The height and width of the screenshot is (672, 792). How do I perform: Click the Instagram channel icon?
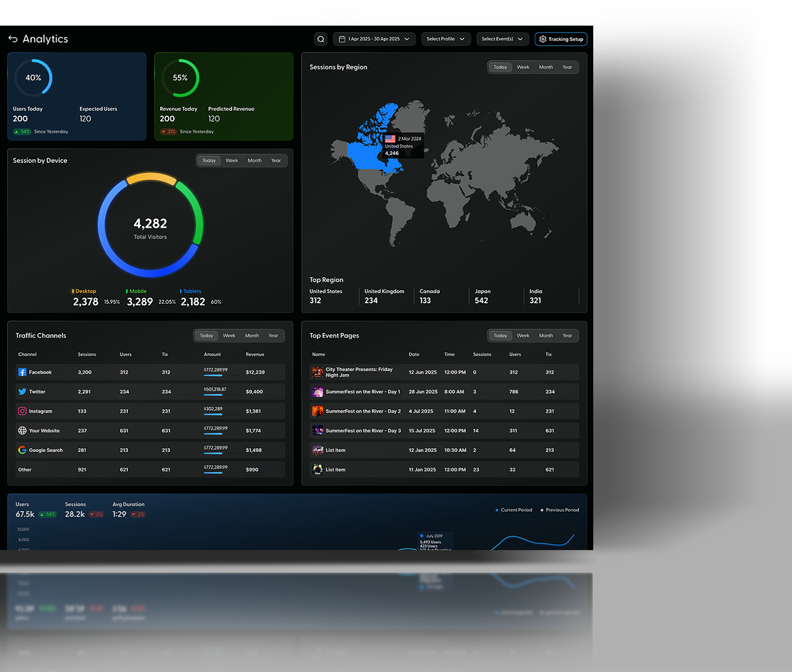(x=22, y=411)
